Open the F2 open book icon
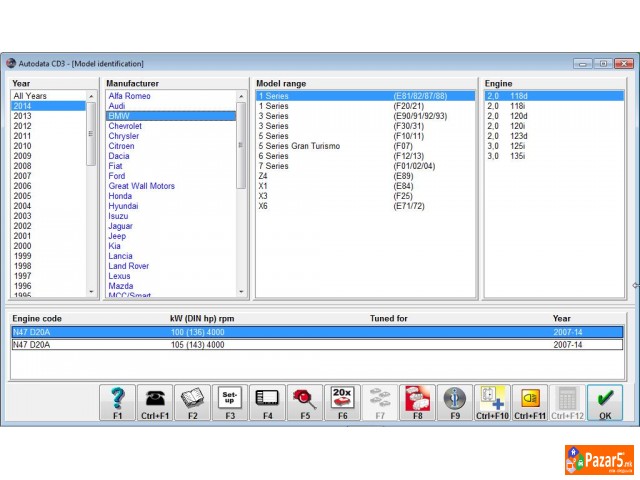 pyautogui.click(x=193, y=403)
